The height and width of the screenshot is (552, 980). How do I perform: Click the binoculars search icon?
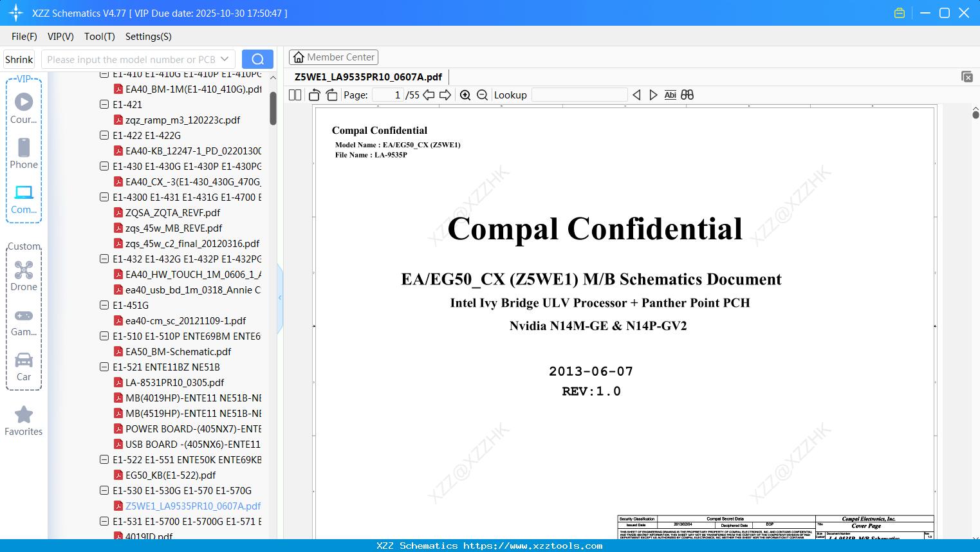687,95
